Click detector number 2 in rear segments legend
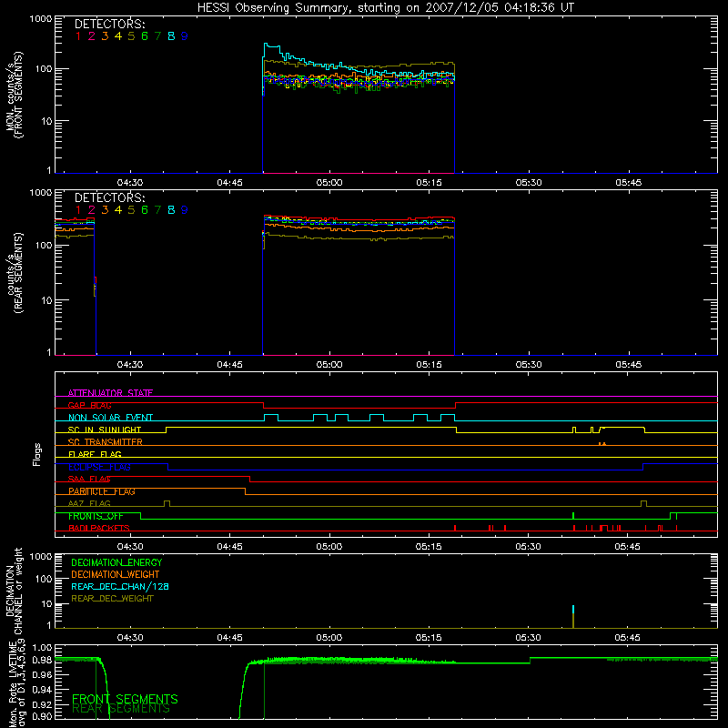 point(92,210)
